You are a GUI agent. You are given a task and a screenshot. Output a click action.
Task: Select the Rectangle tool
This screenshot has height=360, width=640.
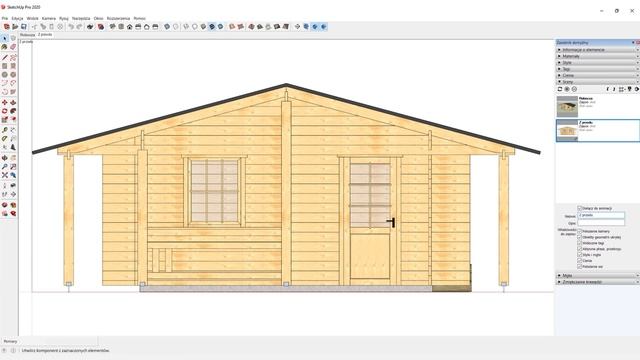click(x=4, y=66)
